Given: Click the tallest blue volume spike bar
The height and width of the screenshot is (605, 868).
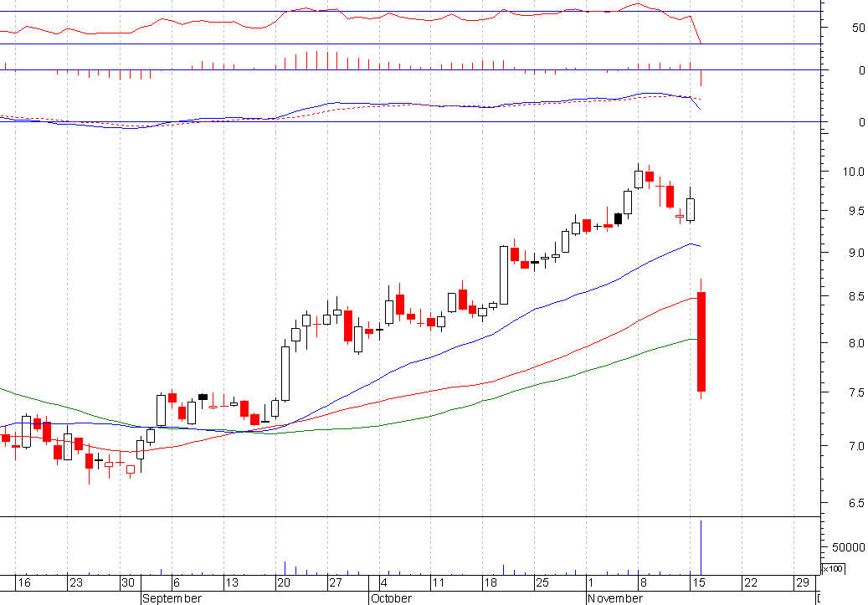Looking at the screenshot, I should [x=701, y=547].
